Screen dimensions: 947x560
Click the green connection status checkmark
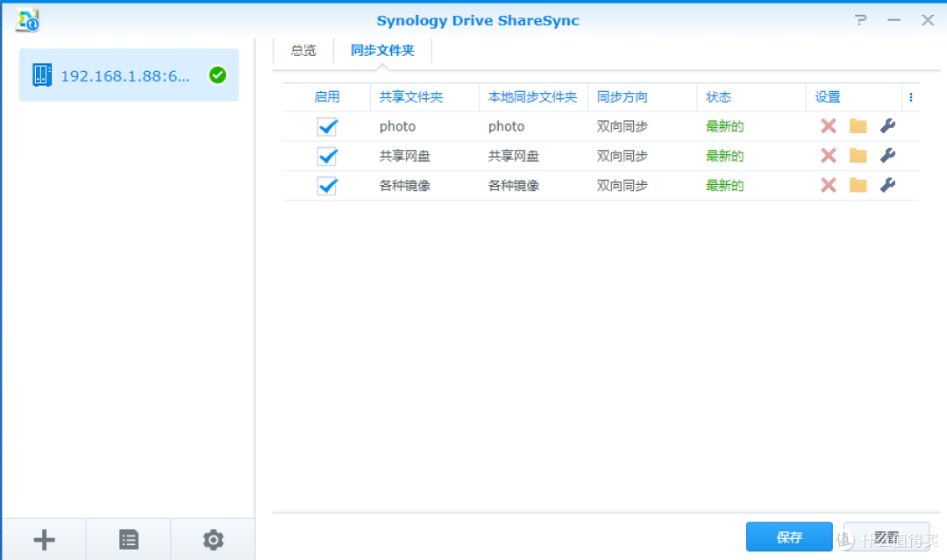[x=217, y=75]
